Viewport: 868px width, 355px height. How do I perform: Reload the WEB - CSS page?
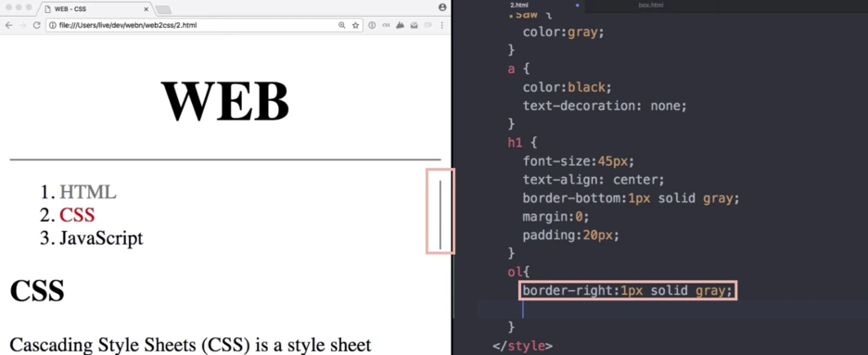pos(36,25)
